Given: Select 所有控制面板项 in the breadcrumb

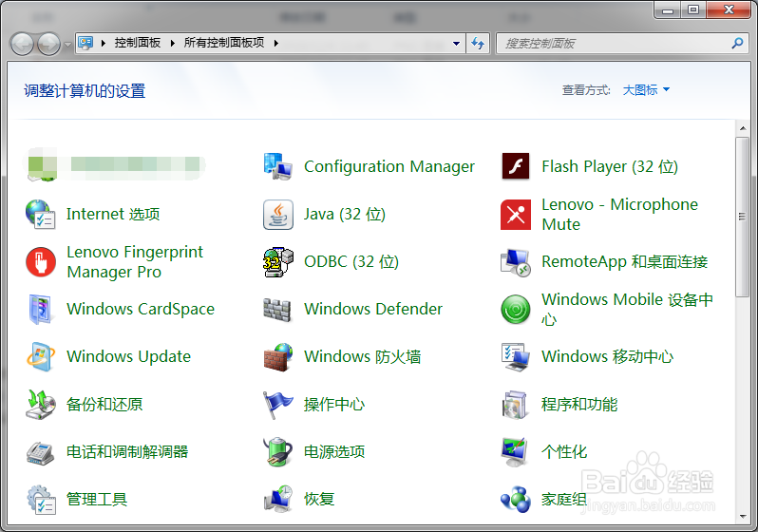Looking at the screenshot, I should coord(224,43).
